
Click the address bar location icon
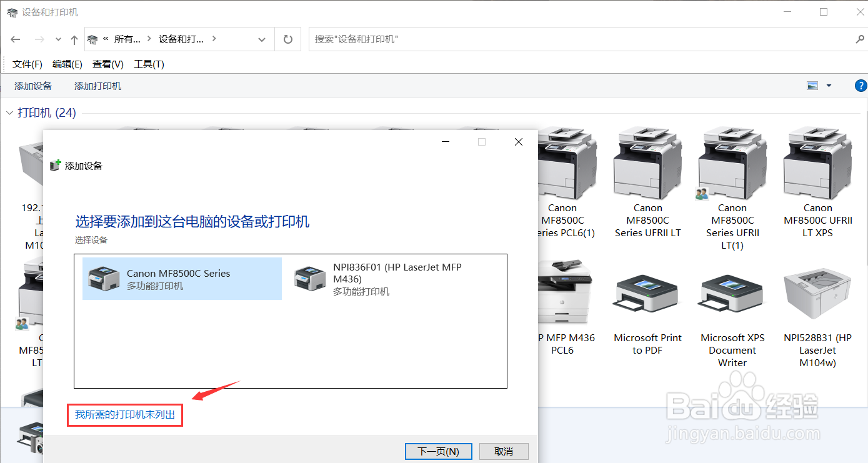point(93,39)
